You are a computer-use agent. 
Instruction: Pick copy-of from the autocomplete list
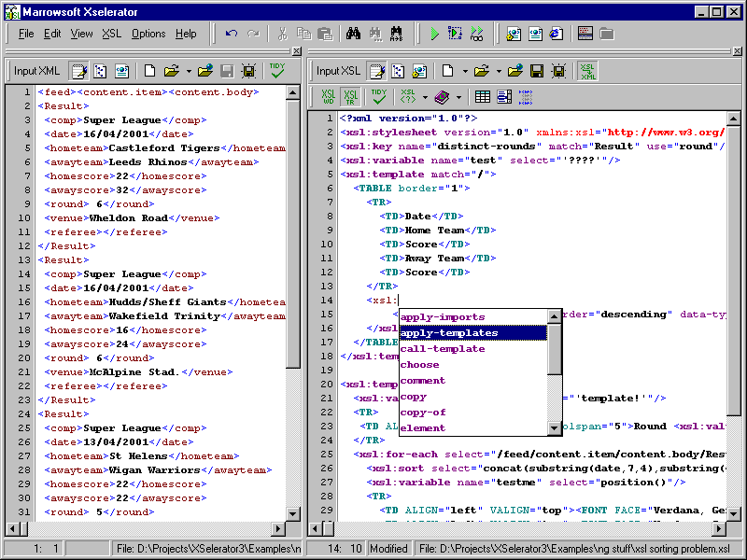click(473, 413)
